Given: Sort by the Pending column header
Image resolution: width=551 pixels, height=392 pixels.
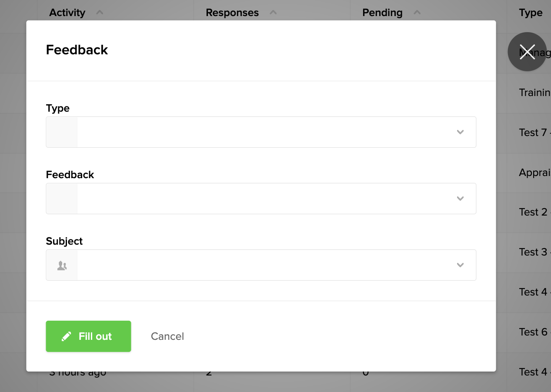Looking at the screenshot, I should (x=382, y=13).
